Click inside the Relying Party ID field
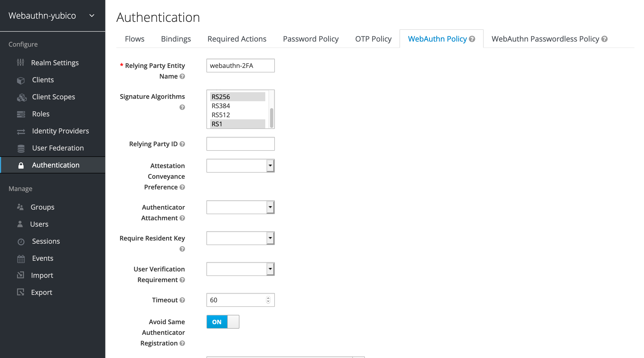Screen dimensions: 644x358 240,144
